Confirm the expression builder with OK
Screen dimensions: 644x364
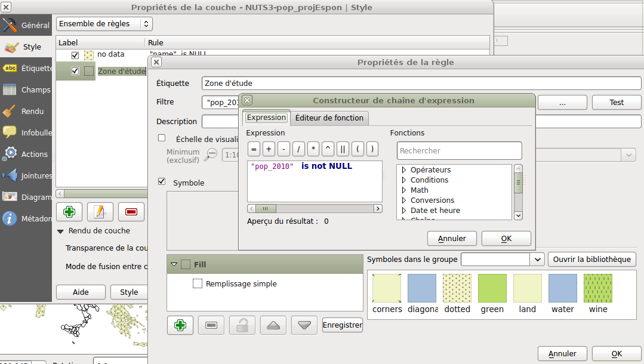[x=506, y=238]
